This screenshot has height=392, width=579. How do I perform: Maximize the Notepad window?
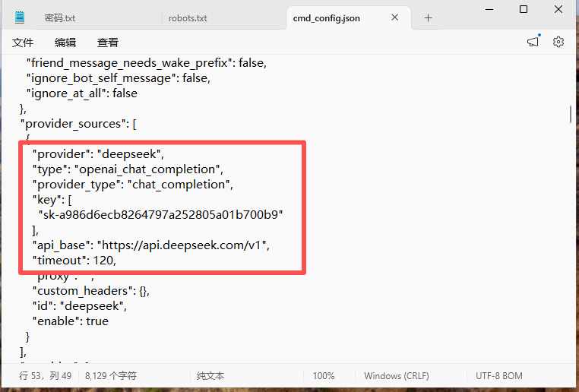coord(524,9)
